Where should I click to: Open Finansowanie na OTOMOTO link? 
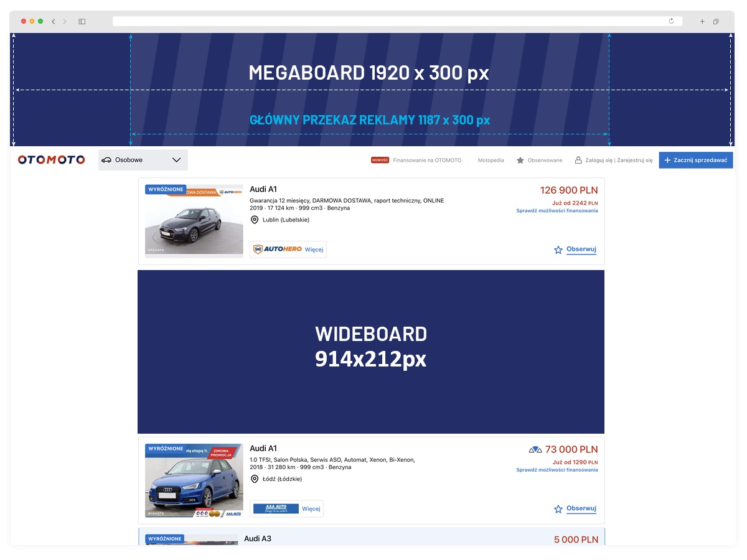(x=427, y=161)
